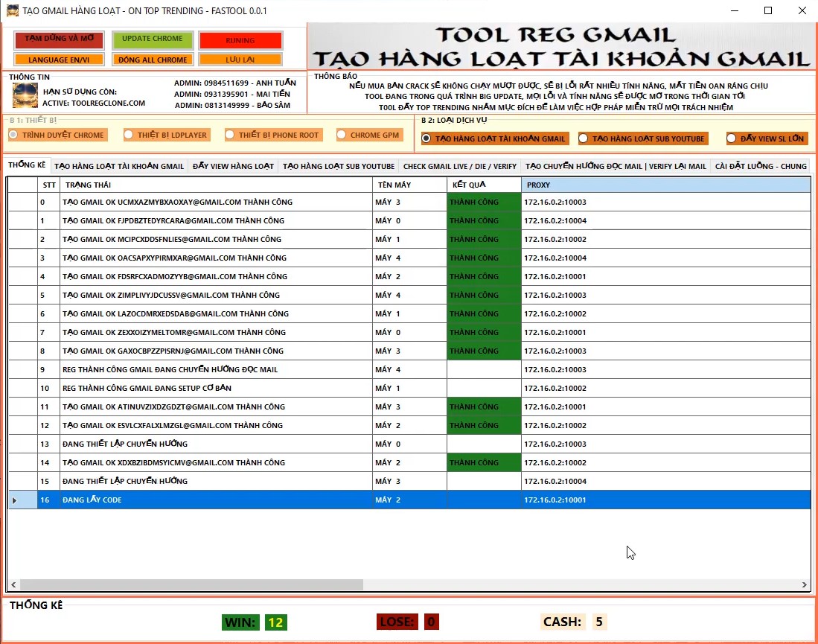Click the Lưu Lại save button
This screenshot has width=818, height=644.
pyautogui.click(x=240, y=60)
